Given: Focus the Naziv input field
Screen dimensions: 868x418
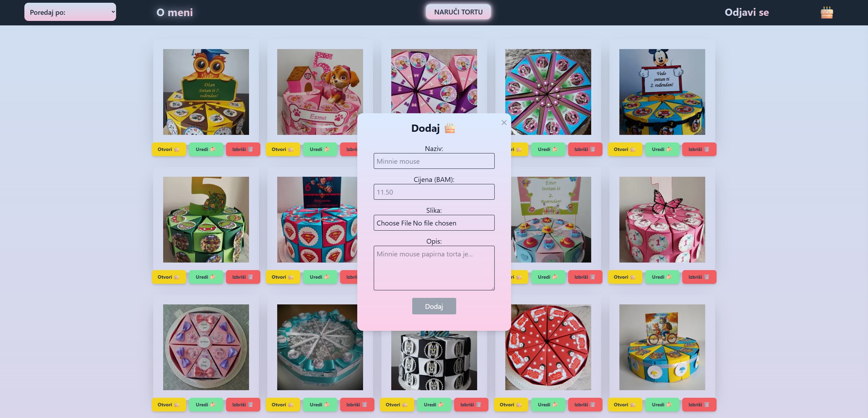Looking at the screenshot, I should click(x=434, y=161).
